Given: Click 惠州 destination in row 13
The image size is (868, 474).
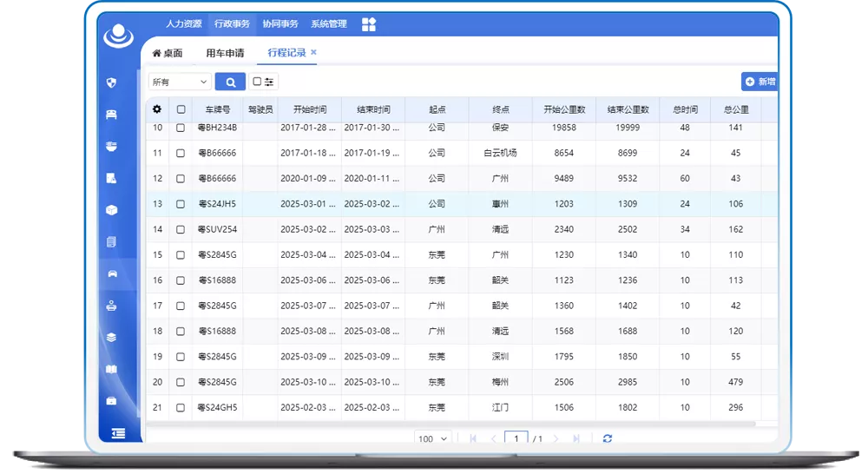Looking at the screenshot, I should click(x=500, y=204).
